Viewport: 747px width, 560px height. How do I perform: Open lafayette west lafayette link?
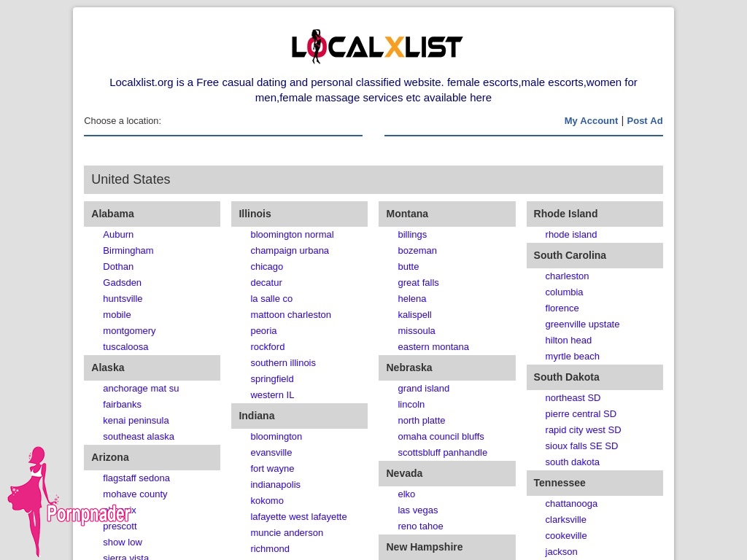pyautogui.click(x=298, y=517)
